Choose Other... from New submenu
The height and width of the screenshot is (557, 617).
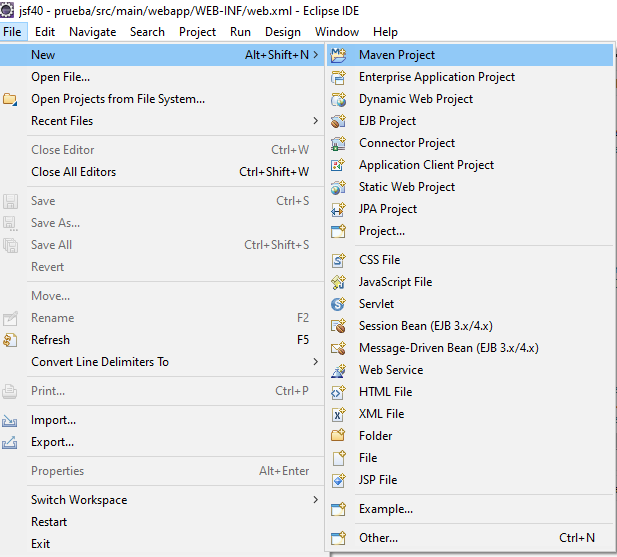point(378,538)
